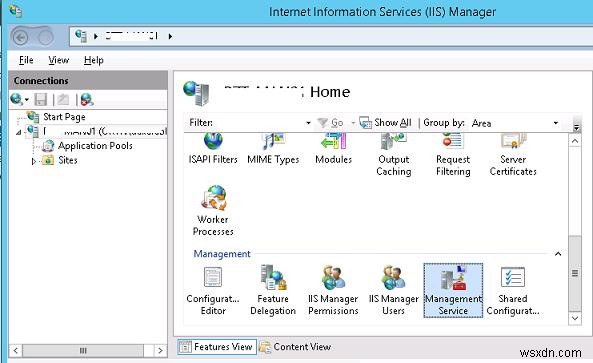Viewport: 593px width, 363px height.
Task: Collapse the Management group
Action: pyautogui.click(x=558, y=254)
